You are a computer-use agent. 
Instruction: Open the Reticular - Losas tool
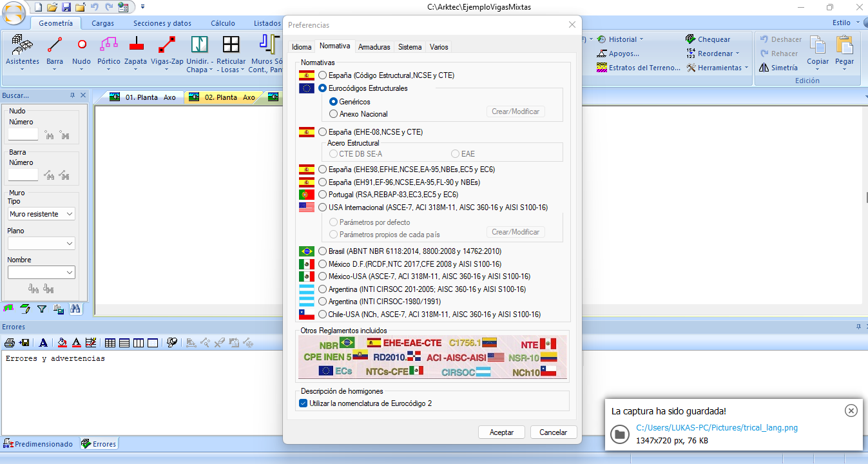click(231, 51)
